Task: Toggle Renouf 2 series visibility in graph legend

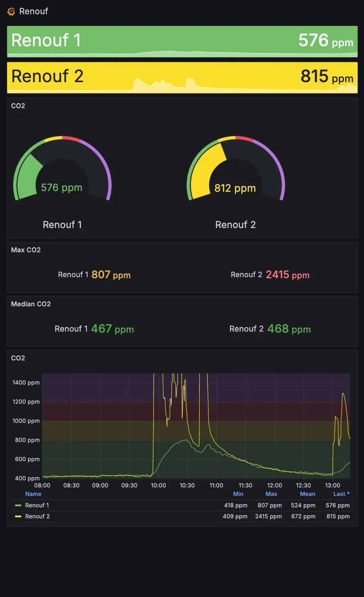Action: (37, 516)
